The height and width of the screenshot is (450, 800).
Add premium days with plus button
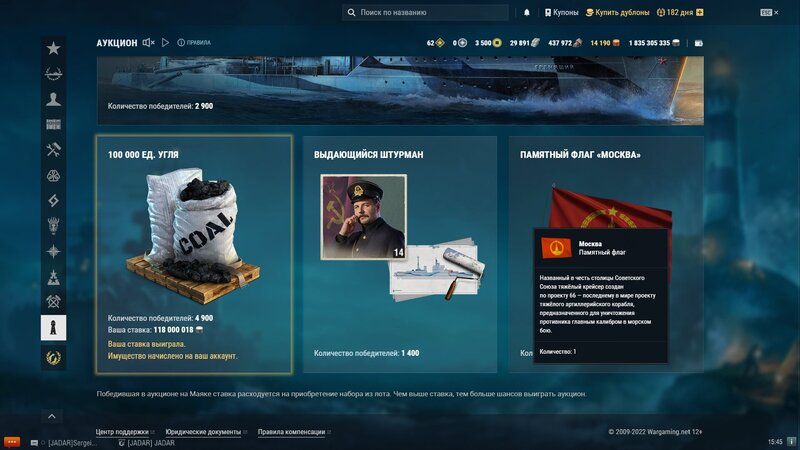[x=699, y=13]
